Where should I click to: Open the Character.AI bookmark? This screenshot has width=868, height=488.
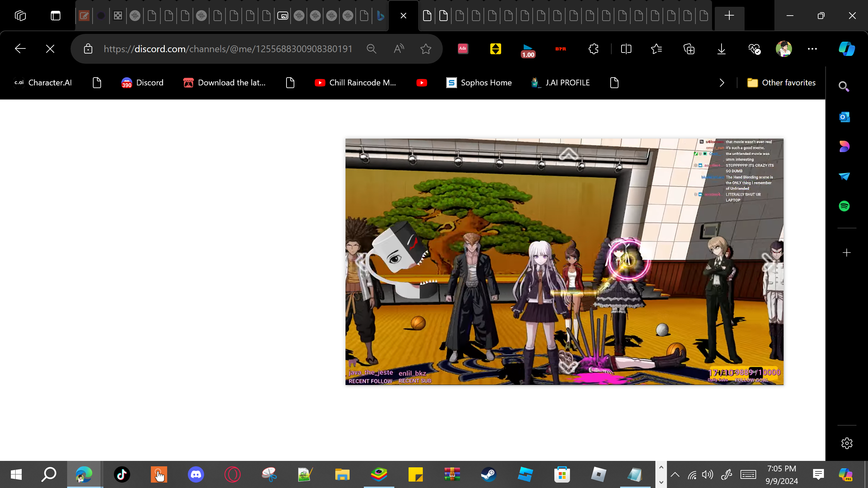[x=43, y=83]
